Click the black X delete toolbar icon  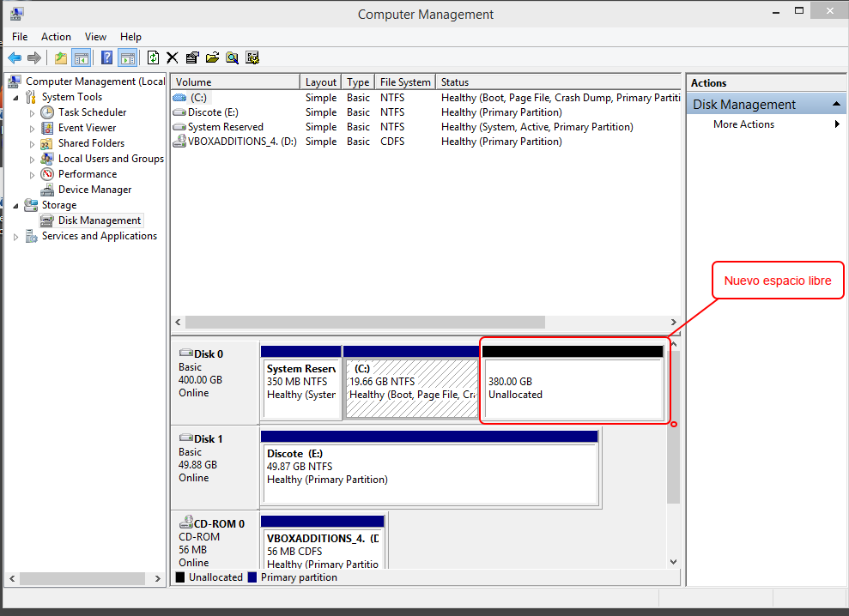[173, 57]
